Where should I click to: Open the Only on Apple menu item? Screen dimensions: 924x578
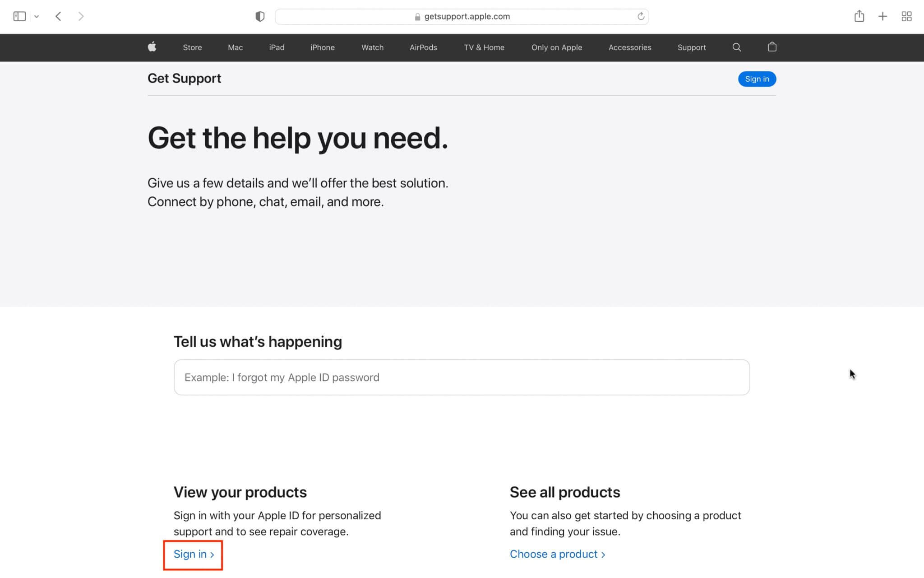tap(556, 47)
